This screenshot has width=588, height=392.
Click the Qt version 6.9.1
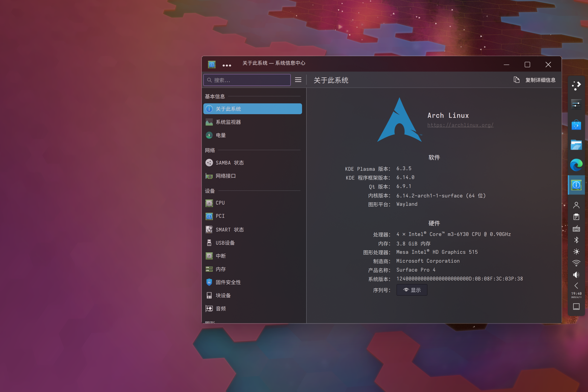point(404,186)
